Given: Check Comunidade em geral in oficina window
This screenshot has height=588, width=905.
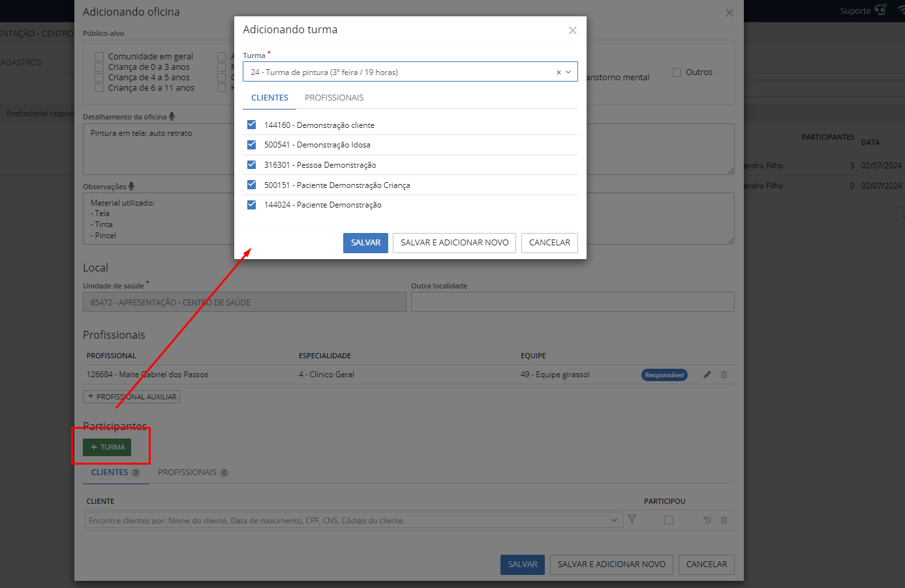Looking at the screenshot, I should tap(99, 57).
